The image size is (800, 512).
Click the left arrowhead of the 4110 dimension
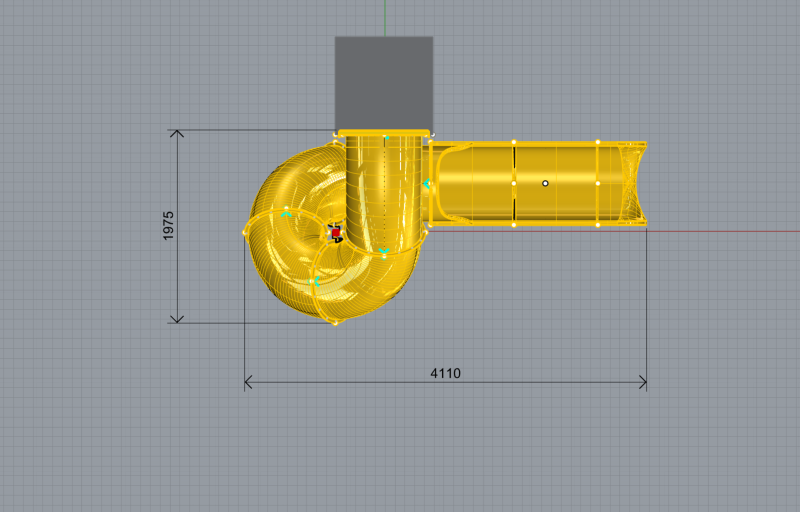coord(250,382)
